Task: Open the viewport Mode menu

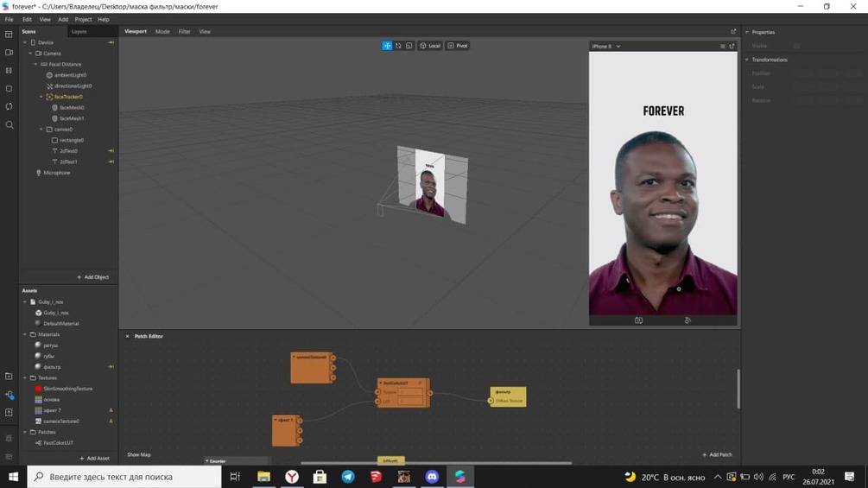Action: click(x=162, y=32)
